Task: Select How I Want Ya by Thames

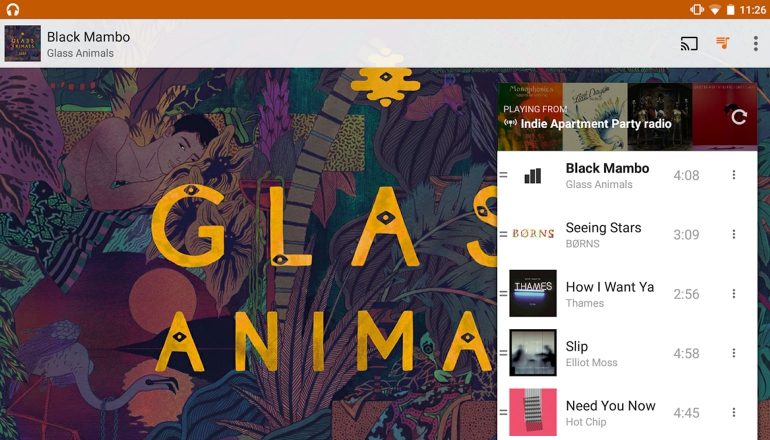Action: click(627, 294)
